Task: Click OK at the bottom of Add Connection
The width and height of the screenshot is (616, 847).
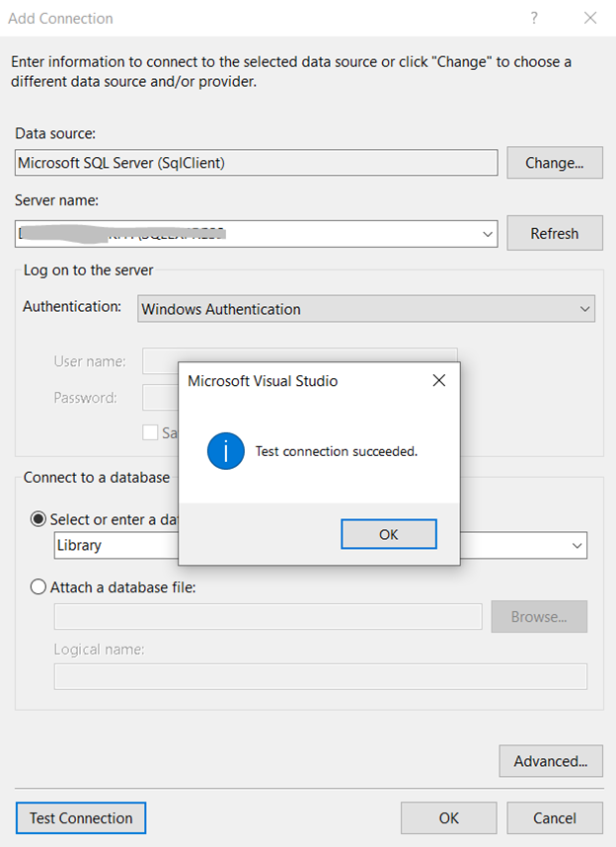Action: point(448,817)
